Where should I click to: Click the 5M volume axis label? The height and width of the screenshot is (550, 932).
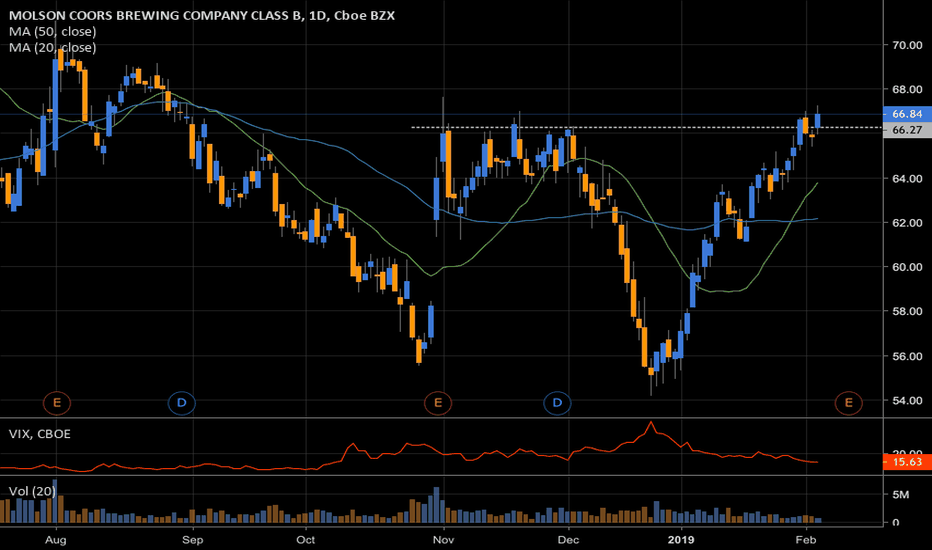pyautogui.click(x=900, y=495)
